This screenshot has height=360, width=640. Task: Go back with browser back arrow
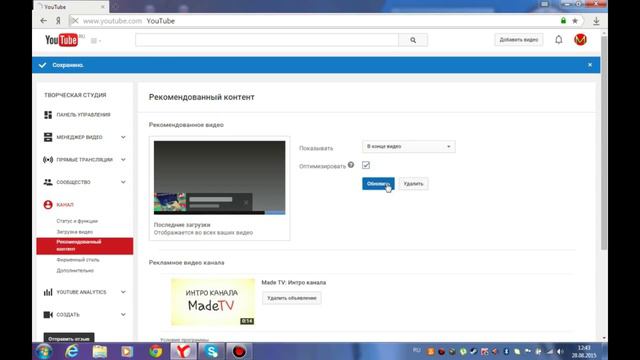point(44,21)
